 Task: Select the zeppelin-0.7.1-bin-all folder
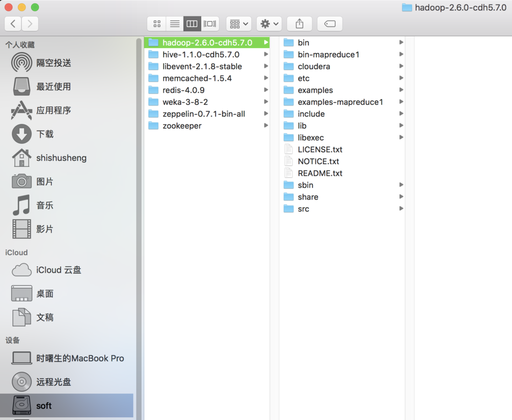[x=207, y=114]
